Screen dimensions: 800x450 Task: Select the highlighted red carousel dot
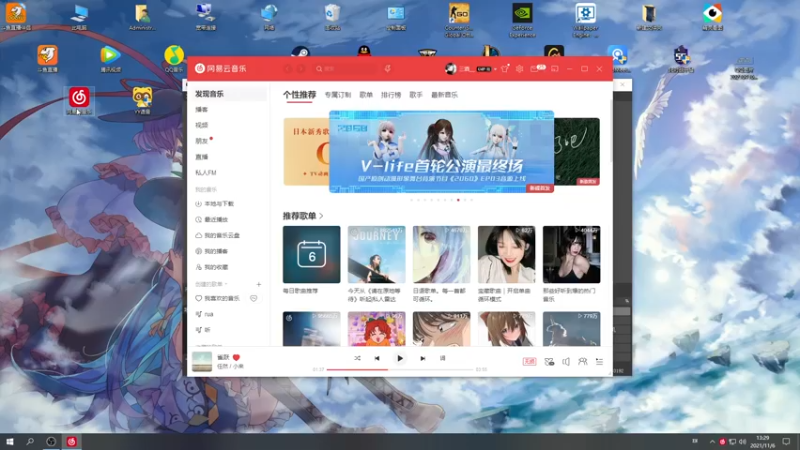pyautogui.click(x=458, y=200)
